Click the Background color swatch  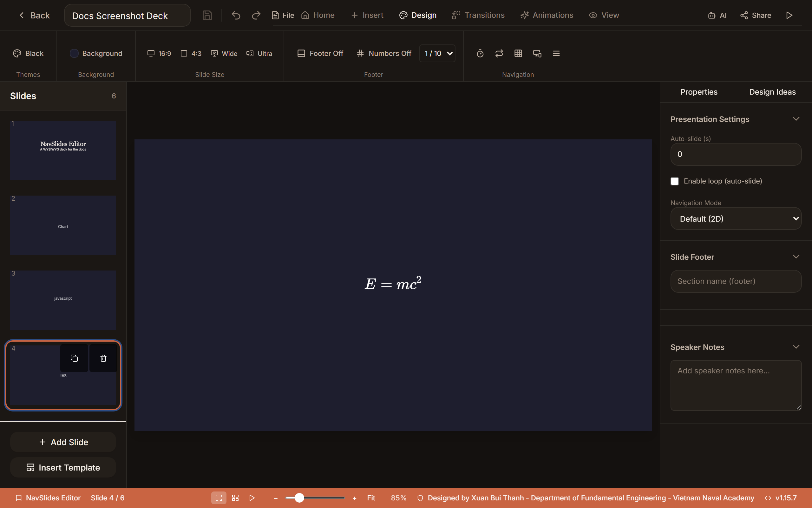click(74, 53)
